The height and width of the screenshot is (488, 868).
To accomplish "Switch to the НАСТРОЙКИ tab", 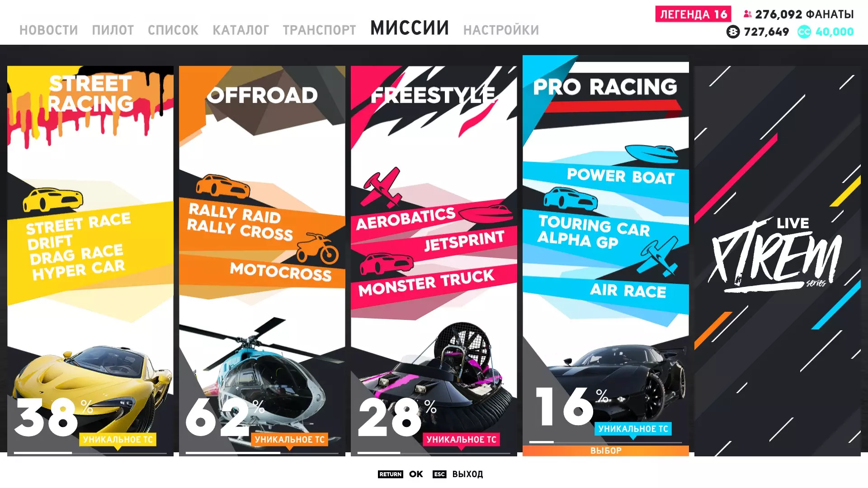I will (501, 30).
